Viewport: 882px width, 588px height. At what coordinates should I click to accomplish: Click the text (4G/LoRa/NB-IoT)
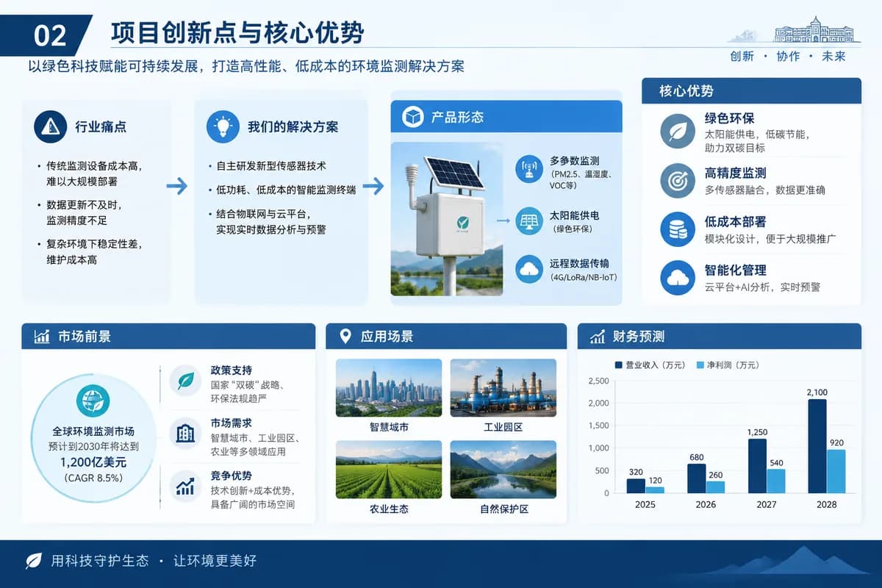pyautogui.click(x=584, y=278)
